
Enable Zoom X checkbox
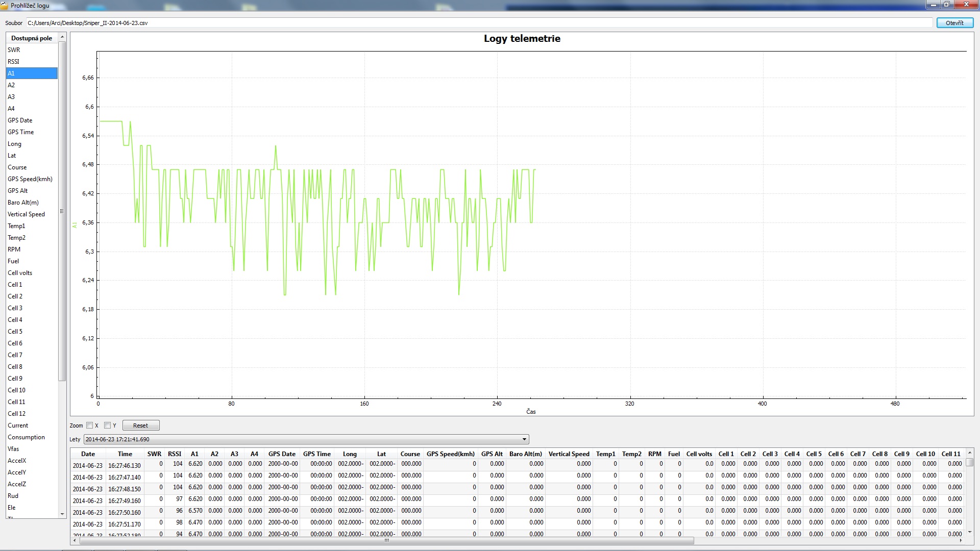pos(90,425)
